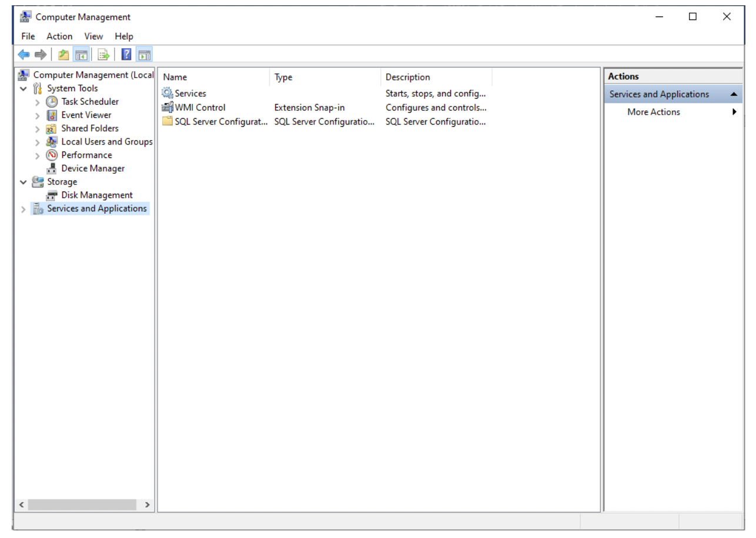756x538 pixels.
Task: Open the Help menu
Action: (124, 36)
